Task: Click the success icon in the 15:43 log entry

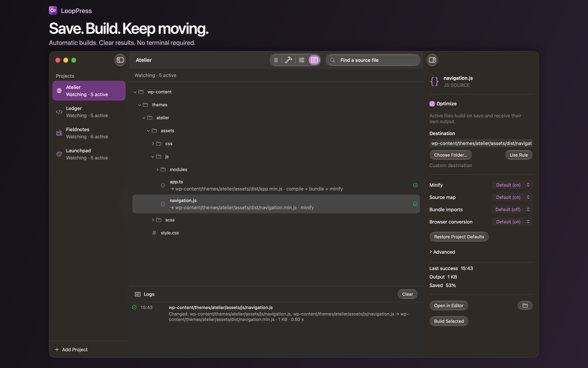Action: tap(134, 307)
